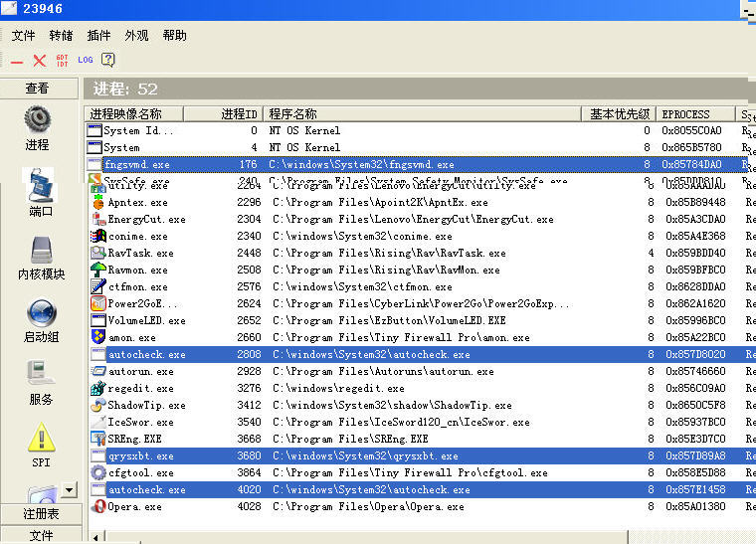Image resolution: width=756 pixels, height=544 pixels.
Task: Open the 服务 sidebar icon
Action: [x=41, y=373]
